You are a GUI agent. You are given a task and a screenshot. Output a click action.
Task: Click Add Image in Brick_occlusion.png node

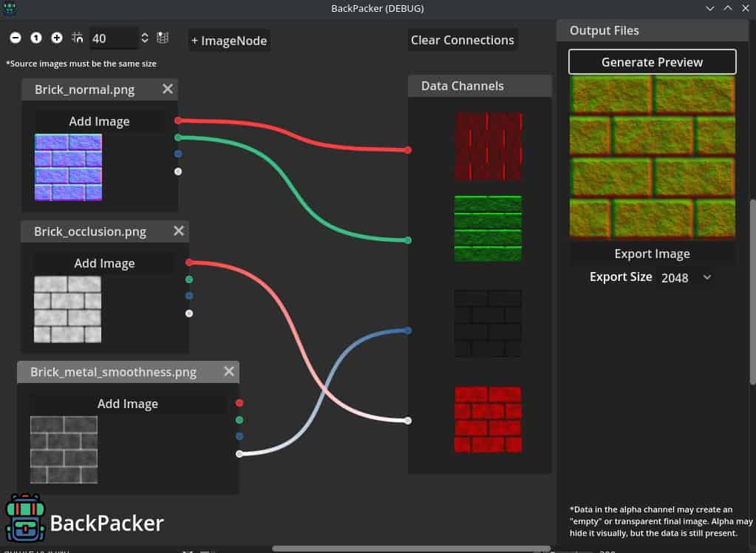click(x=105, y=263)
